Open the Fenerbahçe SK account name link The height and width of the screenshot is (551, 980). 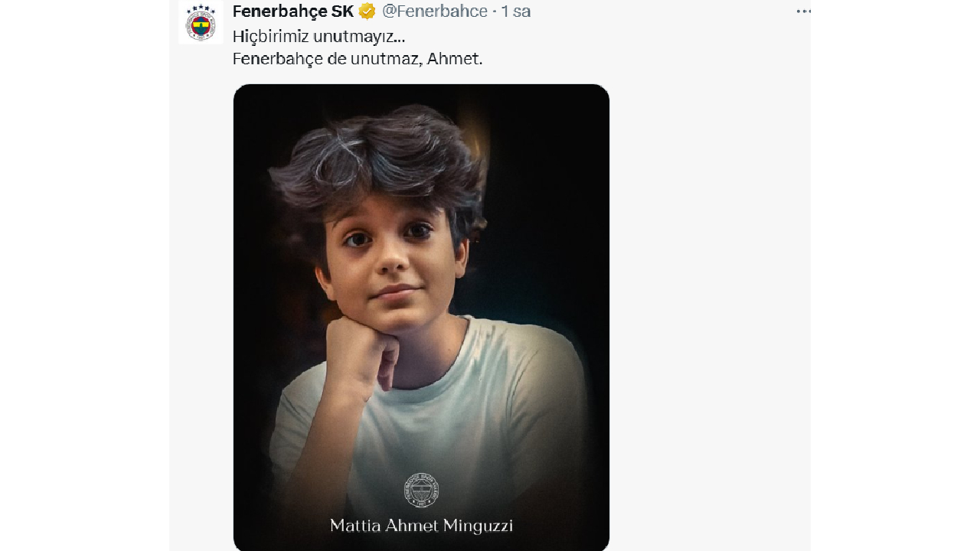[292, 11]
